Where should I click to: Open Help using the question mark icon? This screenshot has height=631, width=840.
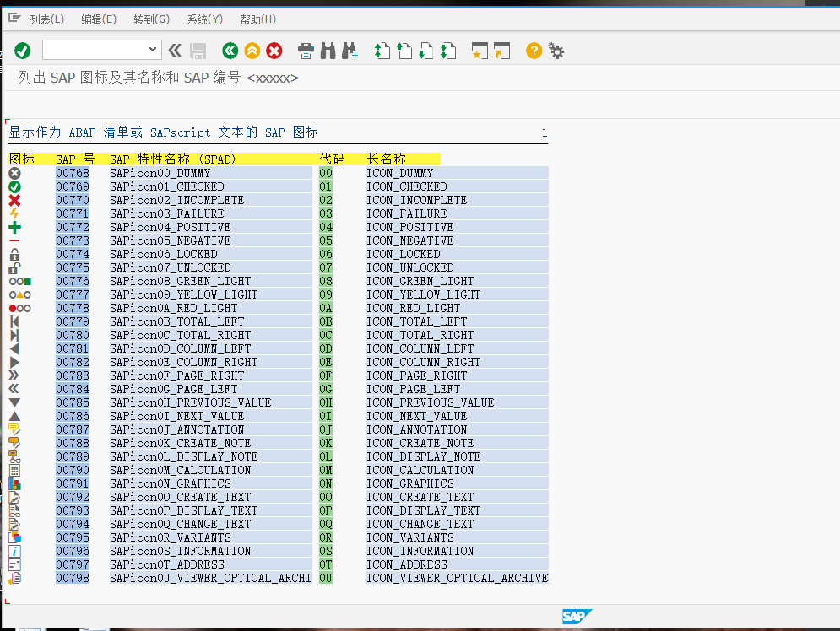(534, 51)
